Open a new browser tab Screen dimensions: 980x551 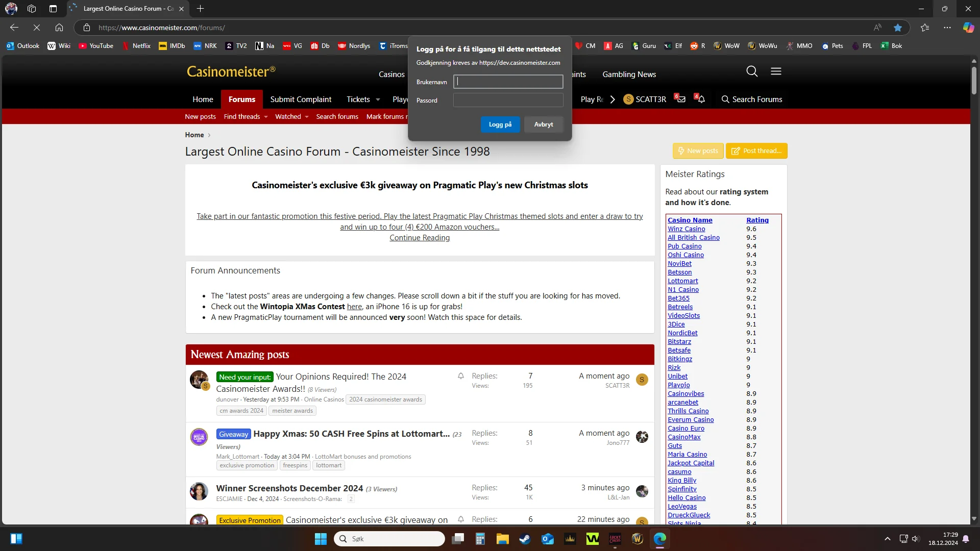[201, 9]
